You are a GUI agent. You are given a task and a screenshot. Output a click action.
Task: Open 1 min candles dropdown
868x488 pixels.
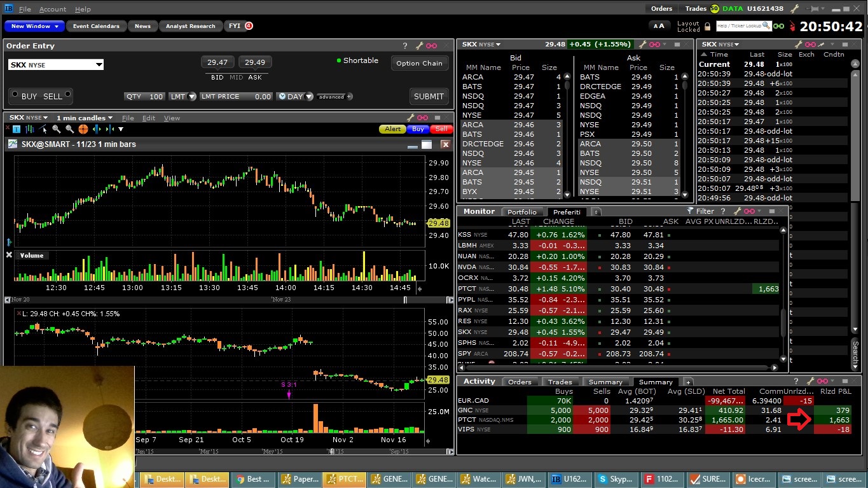(x=84, y=118)
